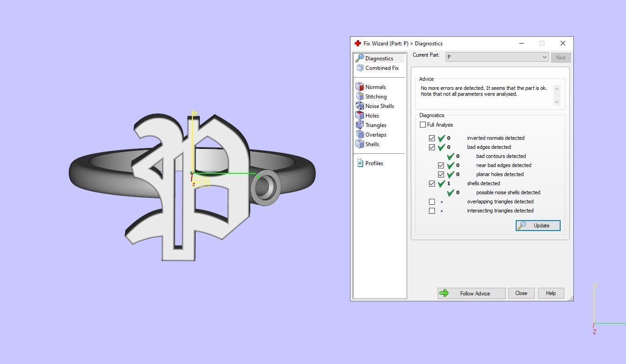Switch to the Stitching page

371,96
